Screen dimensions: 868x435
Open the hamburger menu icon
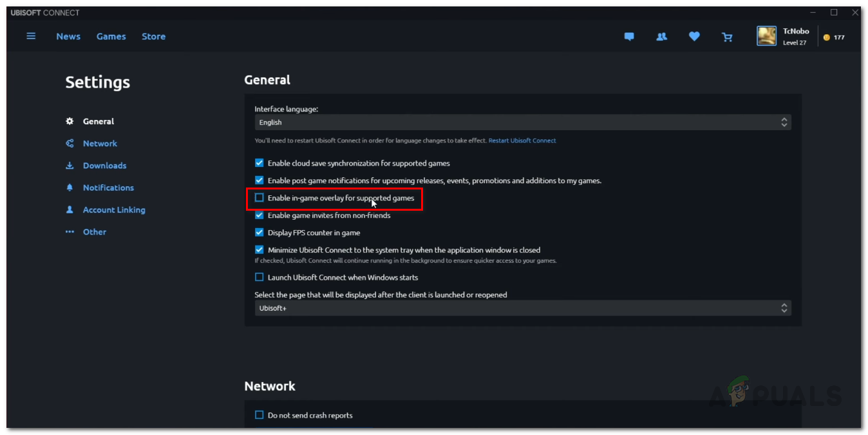(x=31, y=36)
